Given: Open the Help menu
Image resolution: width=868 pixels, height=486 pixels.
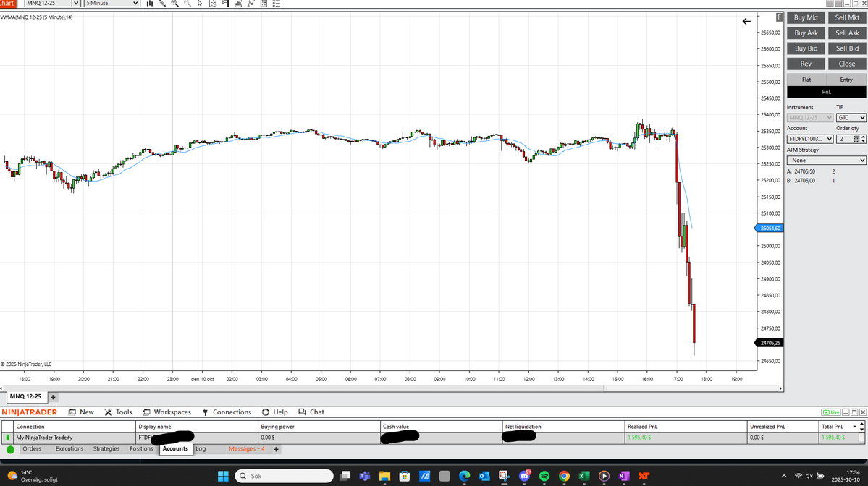Looking at the screenshot, I should [x=274, y=412].
